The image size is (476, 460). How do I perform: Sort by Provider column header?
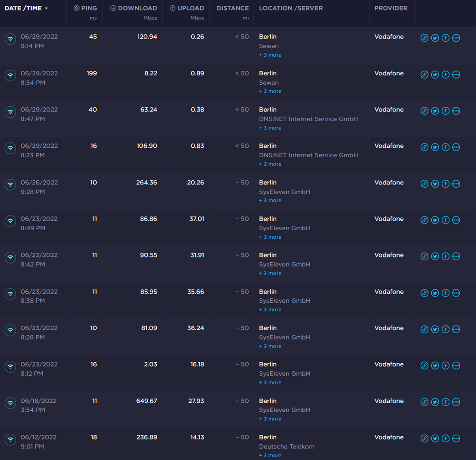(x=391, y=8)
